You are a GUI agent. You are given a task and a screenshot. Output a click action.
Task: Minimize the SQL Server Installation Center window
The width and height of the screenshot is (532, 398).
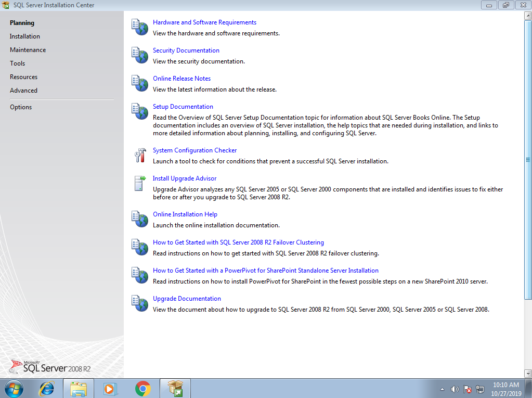(489, 5)
